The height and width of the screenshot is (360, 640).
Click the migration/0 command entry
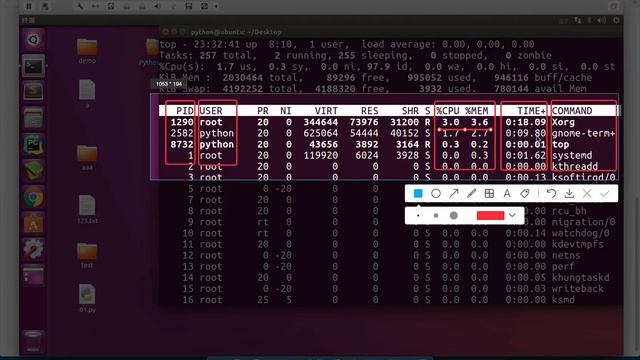click(583, 222)
